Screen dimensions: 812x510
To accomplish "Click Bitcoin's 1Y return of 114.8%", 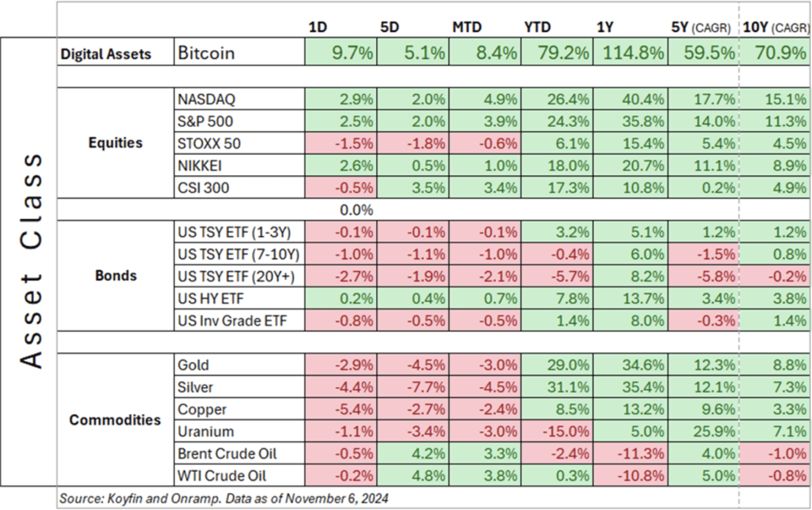I will pyautogui.click(x=633, y=53).
